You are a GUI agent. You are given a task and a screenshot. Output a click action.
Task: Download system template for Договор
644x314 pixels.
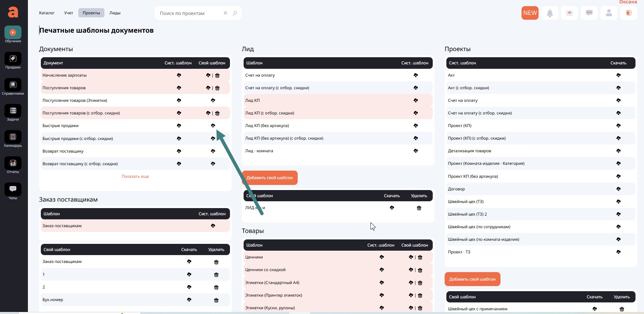[618, 189]
